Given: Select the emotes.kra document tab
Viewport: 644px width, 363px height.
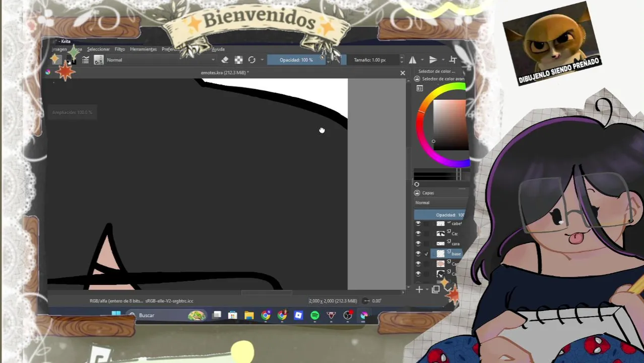Looking at the screenshot, I should [225, 73].
